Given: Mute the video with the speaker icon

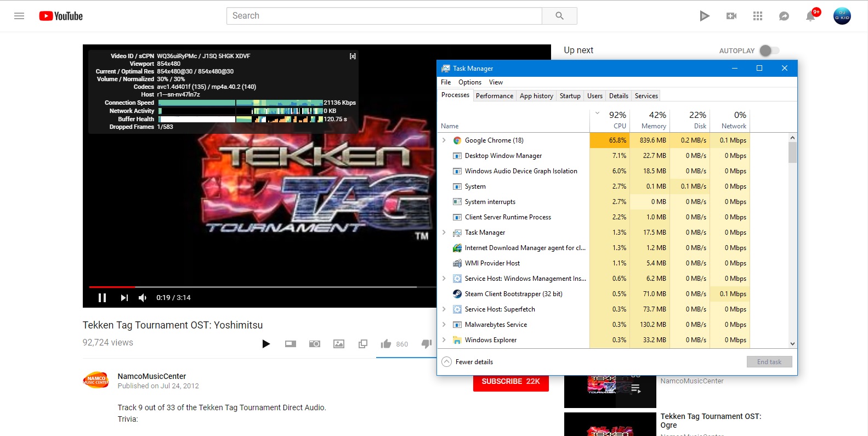Looking at the screenshot, I should coord(143,298).
